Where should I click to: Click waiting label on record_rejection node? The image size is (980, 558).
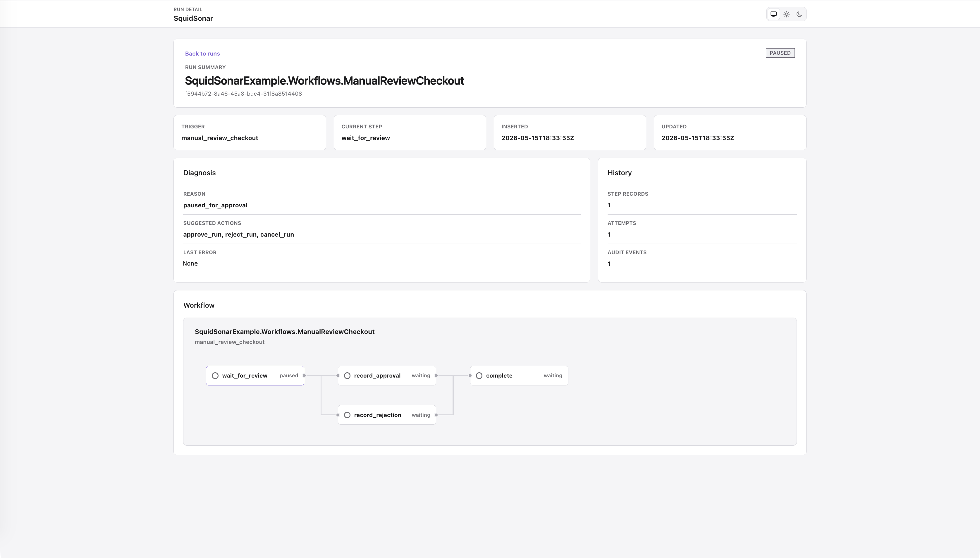pos(421,415)
